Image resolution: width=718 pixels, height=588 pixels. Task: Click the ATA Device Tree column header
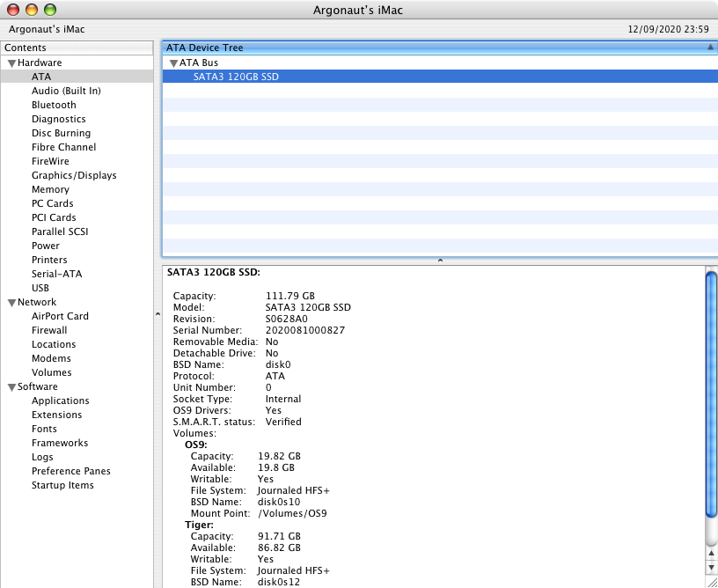coord(440,48)
